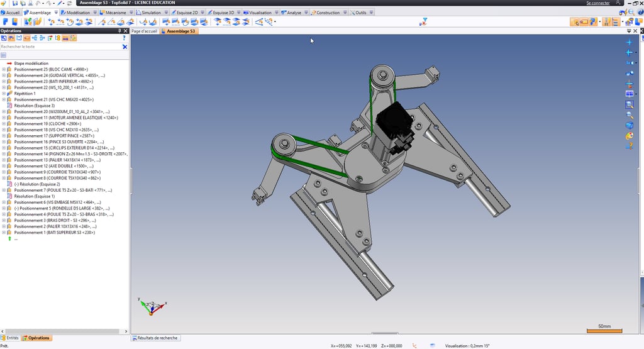Toggle the first orange column button right toolbar
This screenshot has height=349, width=644.
pos(606,22)
